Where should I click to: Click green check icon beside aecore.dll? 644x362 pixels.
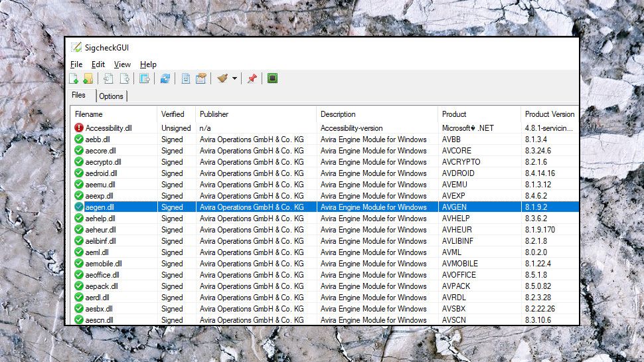[x=79, y=150]
